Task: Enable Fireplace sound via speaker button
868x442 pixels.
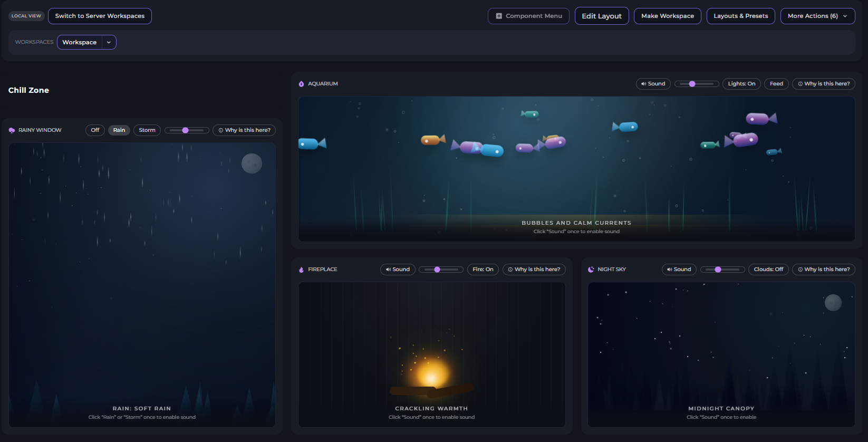Action: click(x=398, y=270)
